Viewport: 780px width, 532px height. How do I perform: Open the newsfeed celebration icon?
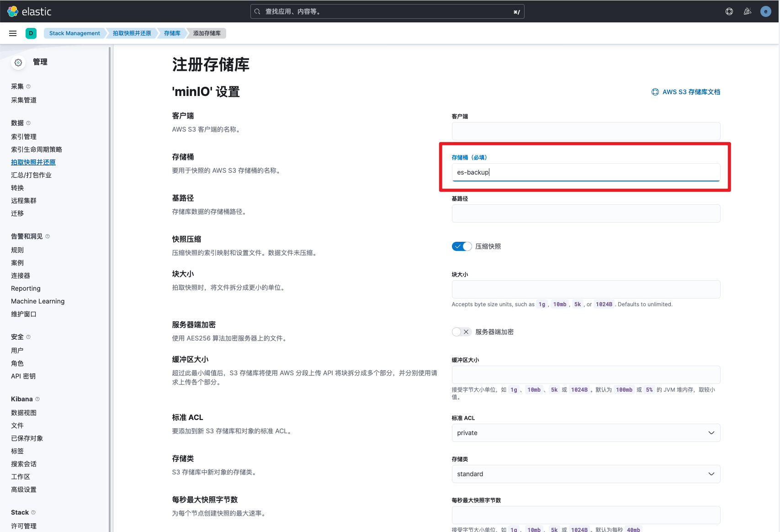[x=748, y=11]
